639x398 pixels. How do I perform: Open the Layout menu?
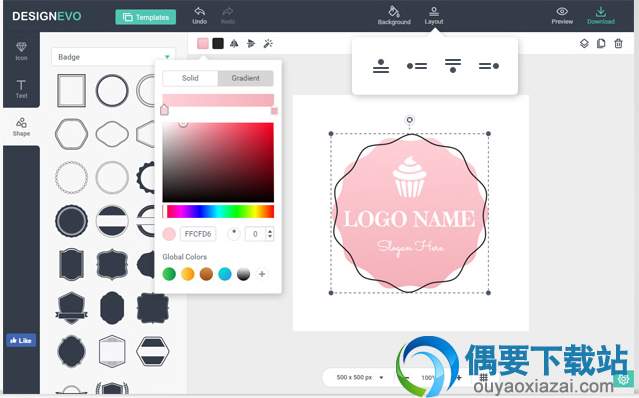[434, 15]
